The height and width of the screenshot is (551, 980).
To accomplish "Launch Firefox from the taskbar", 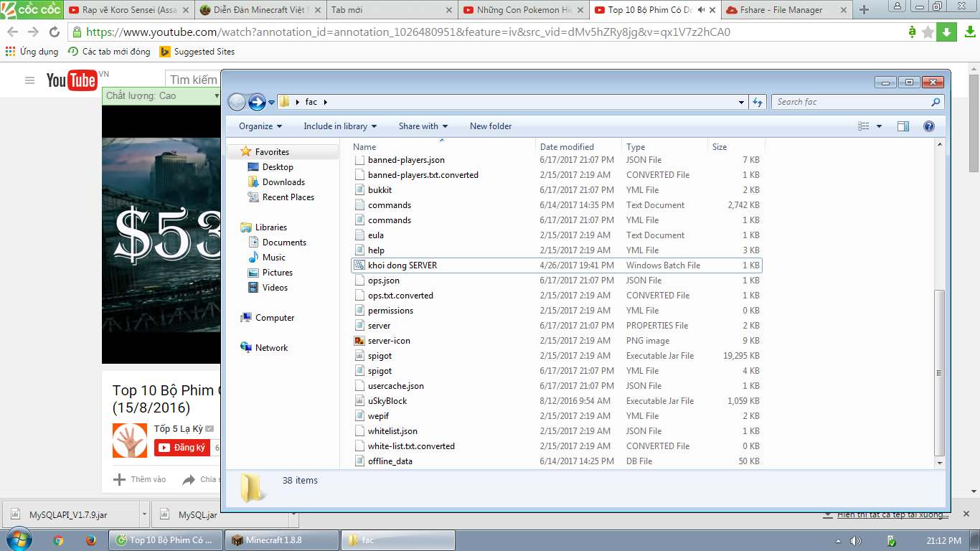I will 91,540.
